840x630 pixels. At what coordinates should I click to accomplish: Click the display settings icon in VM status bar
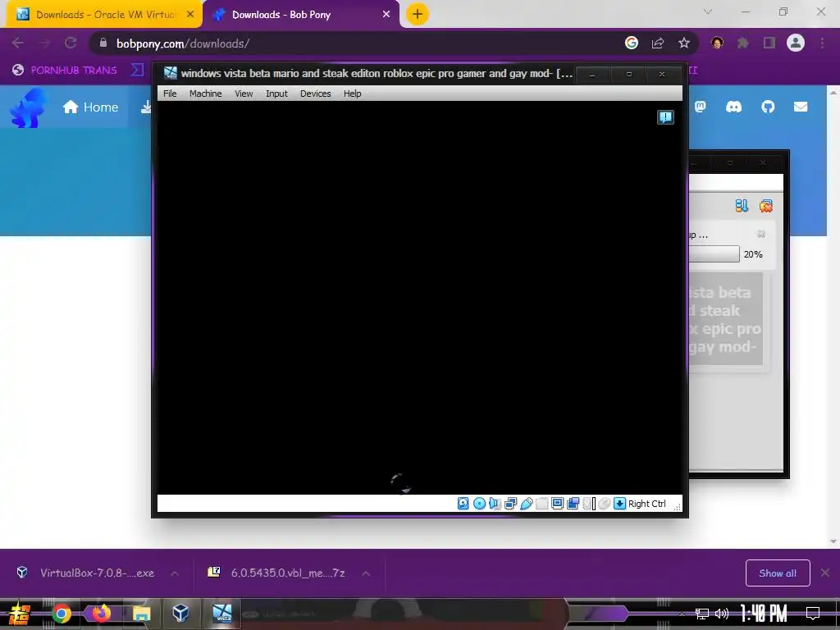pyautogui.click(x=557, y=504)
